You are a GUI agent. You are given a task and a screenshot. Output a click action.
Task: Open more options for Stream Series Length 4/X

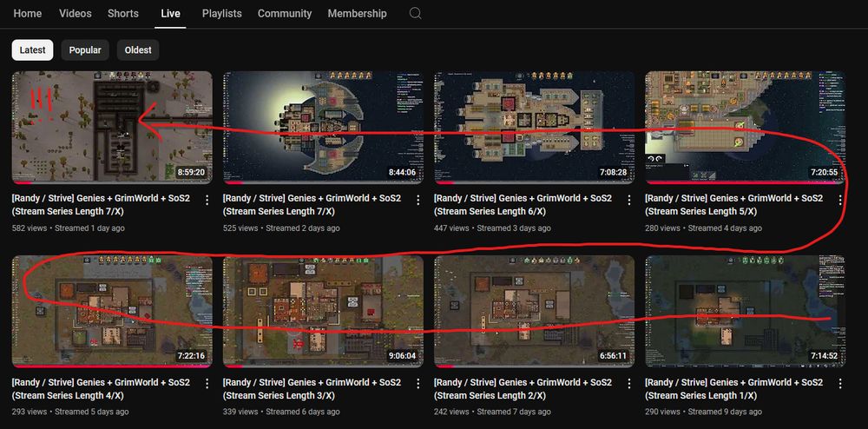207,384
